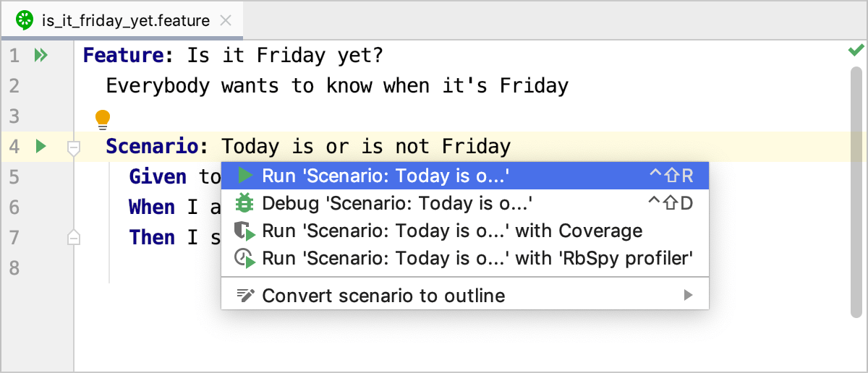Click the double-arrow run icon beside line 1
Image resolution: width=868 pixels, height=373 pixels.
click(x=41, y=55)
